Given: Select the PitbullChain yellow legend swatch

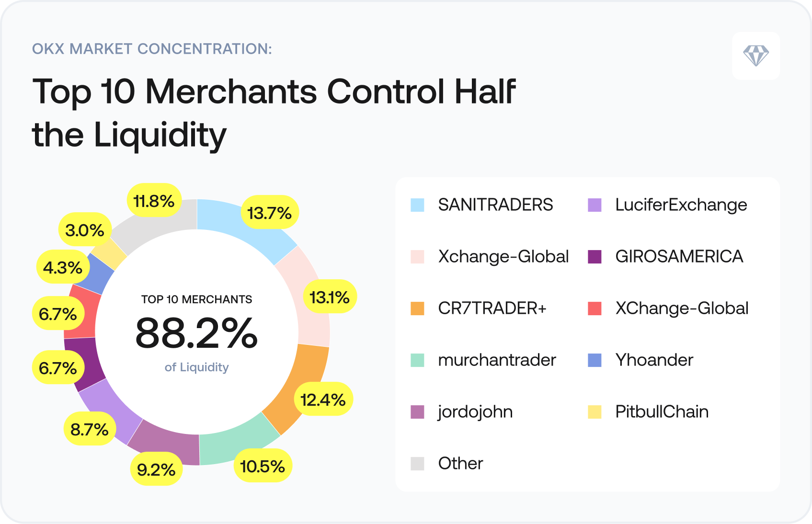Looking at the screenshot, I should click(595, 412).
